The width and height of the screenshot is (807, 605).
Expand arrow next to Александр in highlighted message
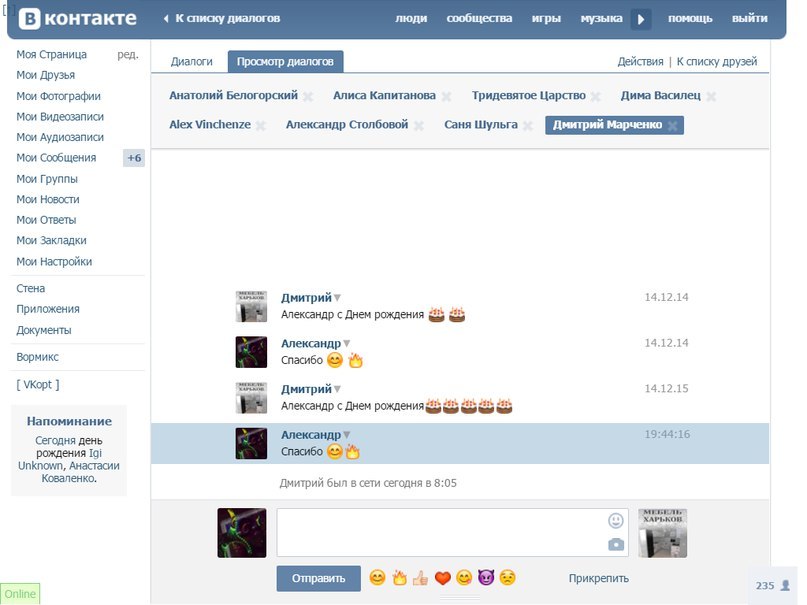click(348, 436)
